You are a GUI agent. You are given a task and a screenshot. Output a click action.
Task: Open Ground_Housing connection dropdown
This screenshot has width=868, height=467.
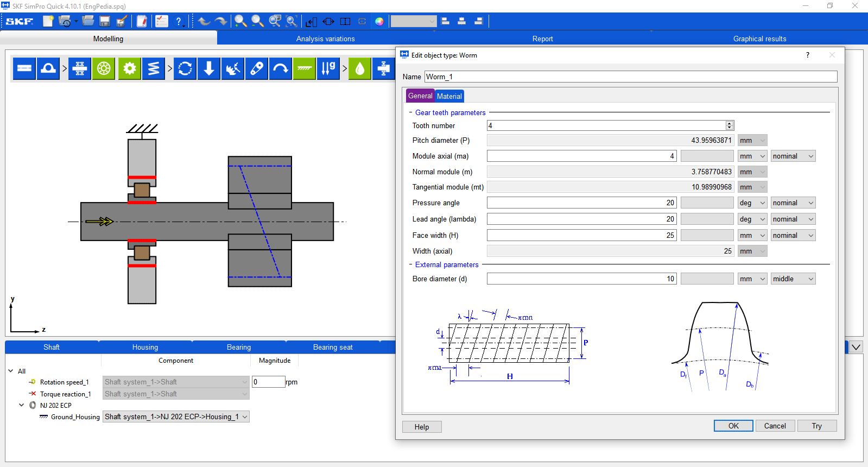(x=176, y=416)
